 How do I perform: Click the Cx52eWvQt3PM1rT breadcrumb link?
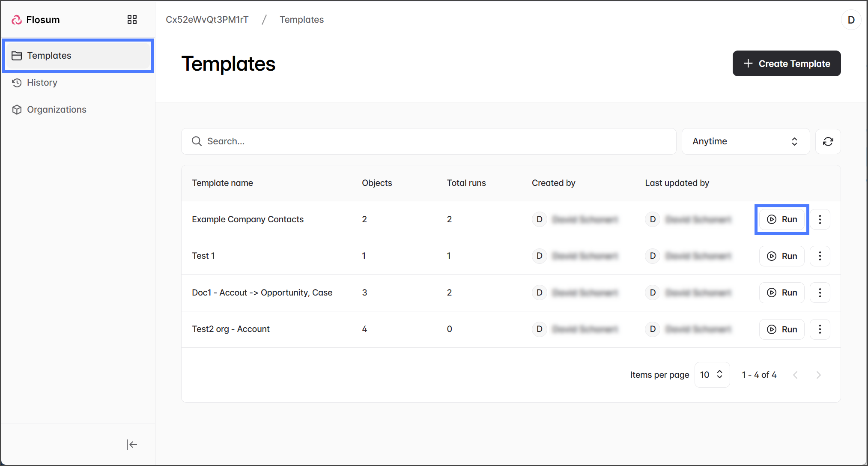pyautogui.click(x=207, y=20)
